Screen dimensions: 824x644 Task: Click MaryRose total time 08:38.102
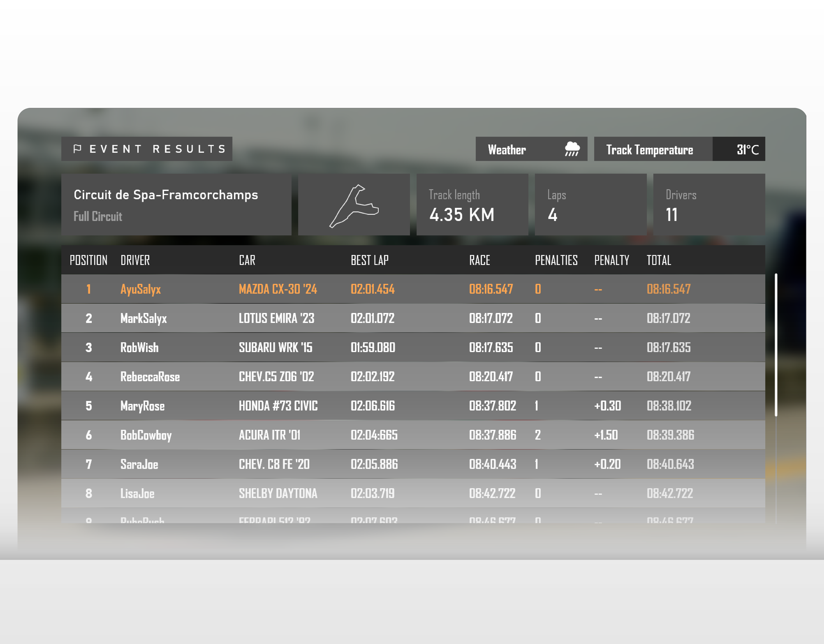click(x=669, y=406)
